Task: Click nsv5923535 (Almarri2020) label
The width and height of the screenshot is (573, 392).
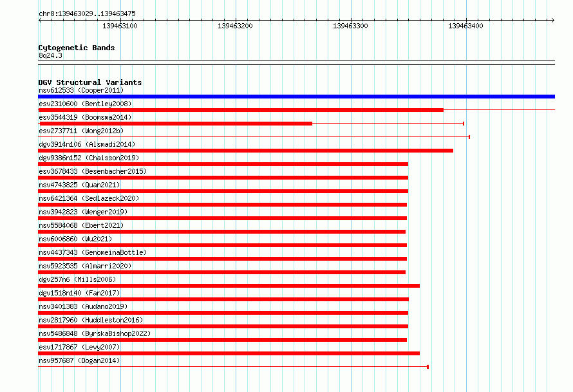Action: (x=85, y=266)
